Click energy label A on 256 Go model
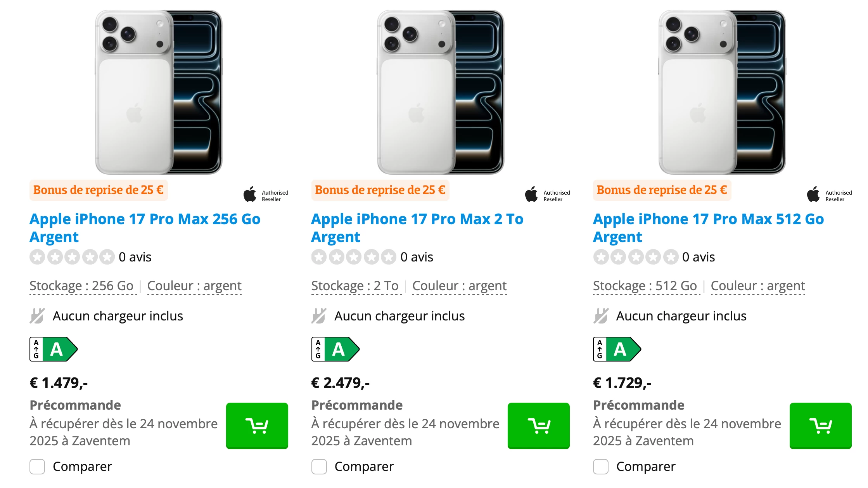Screen dimensions: 868x488 pos(54,349)
